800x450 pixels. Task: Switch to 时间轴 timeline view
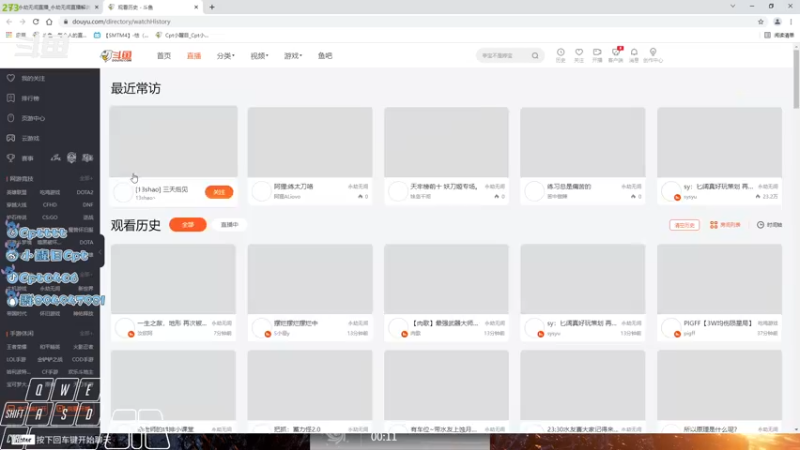[x=769, y=225]
